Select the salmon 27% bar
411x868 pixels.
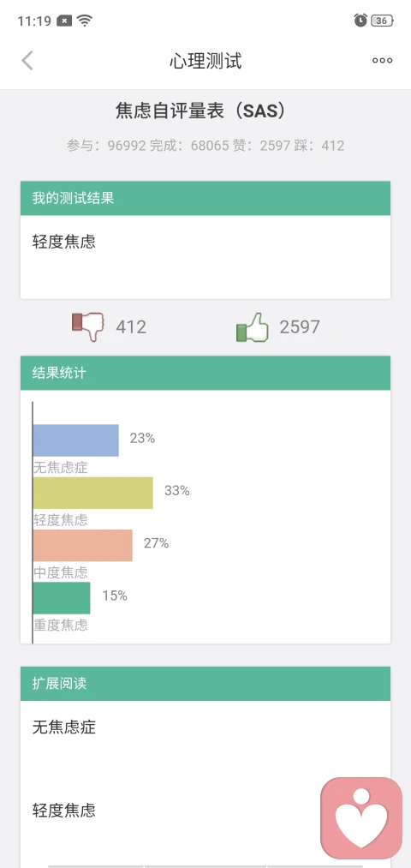point(83,545)
